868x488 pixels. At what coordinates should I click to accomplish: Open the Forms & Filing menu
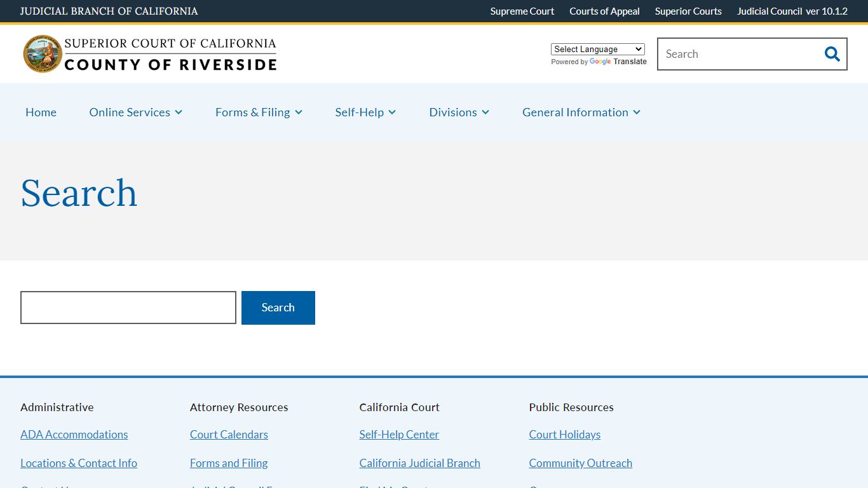[252, 112]
